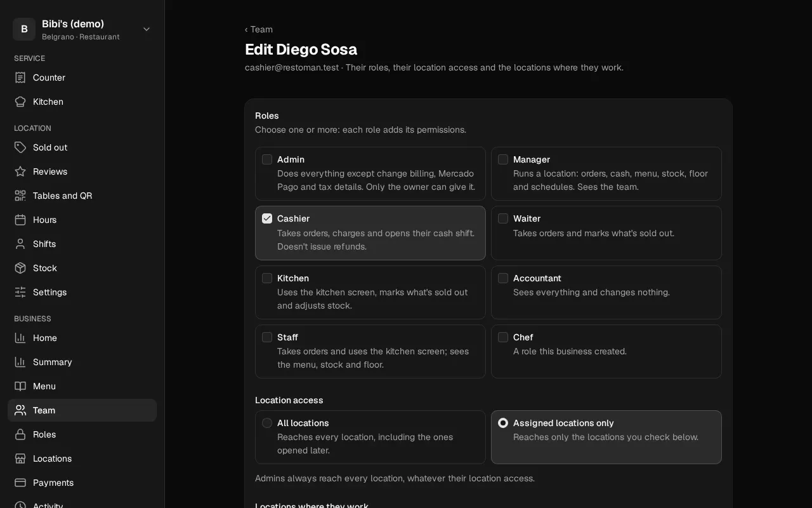Click the Sold out tag icon
The height and width of the screenshot is (508, 812).
click(x=20, y=147)
